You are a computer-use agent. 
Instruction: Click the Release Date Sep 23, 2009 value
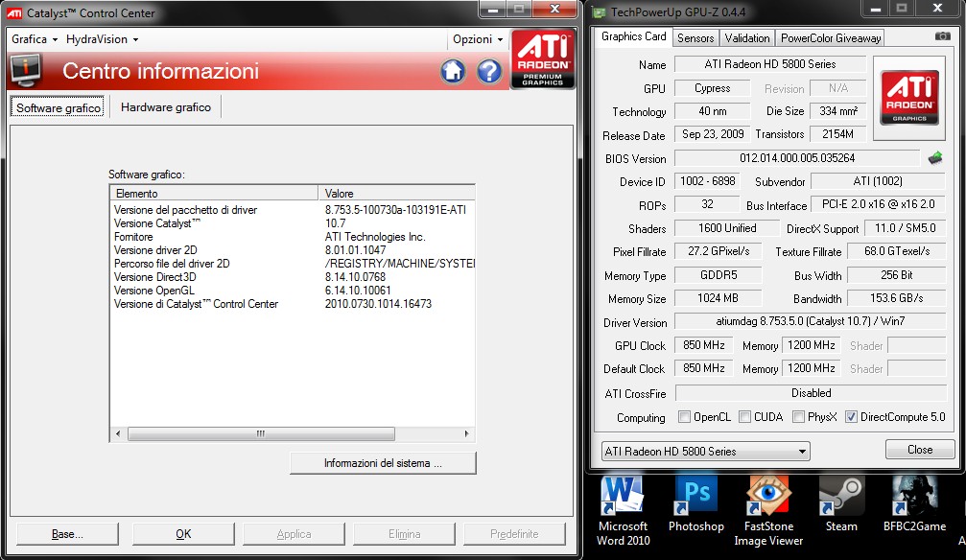pos(712,134)
